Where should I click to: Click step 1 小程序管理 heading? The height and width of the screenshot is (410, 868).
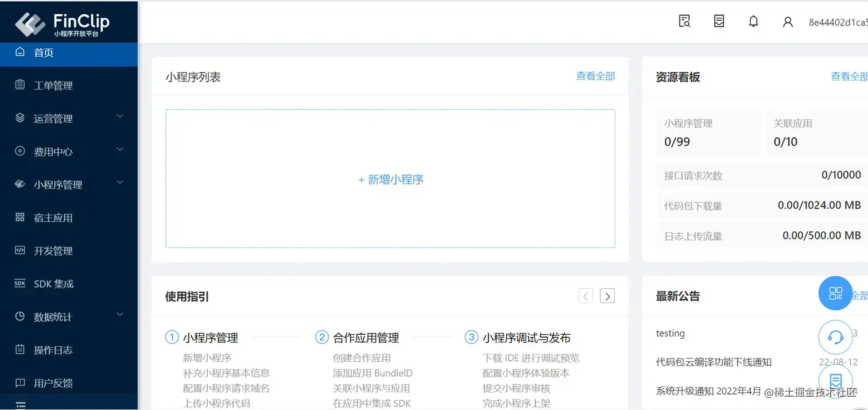210,338
